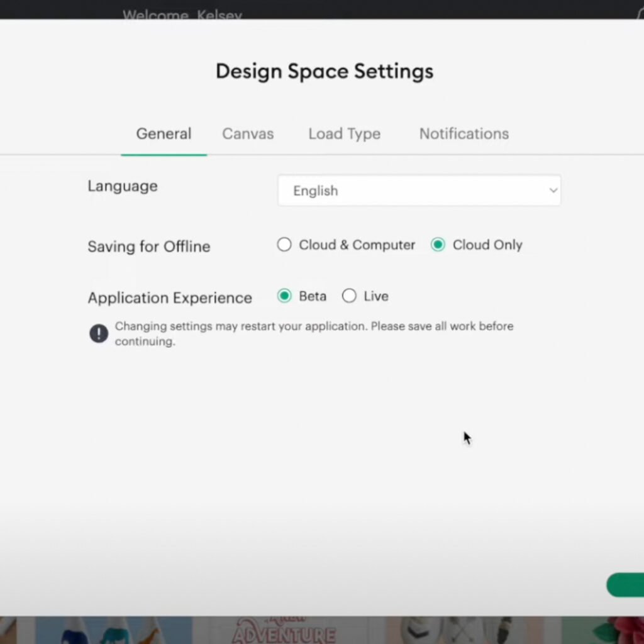The height and width of the screenshot is (644, 644).
Task: Click the exclamation warning icon
Action: (99, 334)
